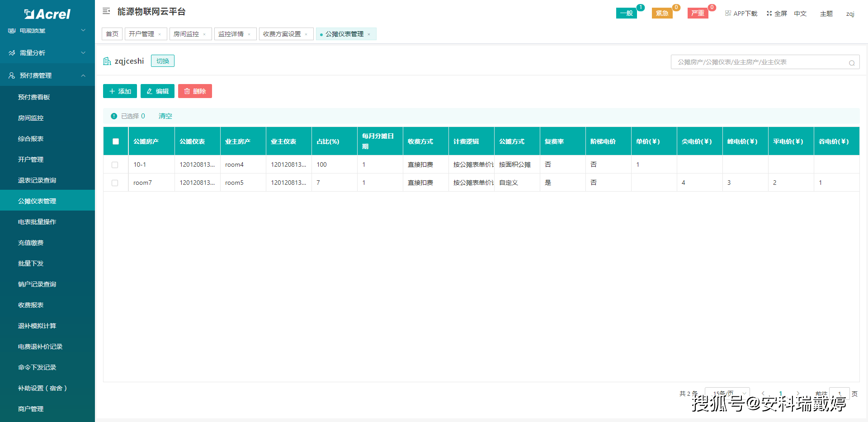Close the 房间监控 tab
868x422 pixels.
point(204,34)
